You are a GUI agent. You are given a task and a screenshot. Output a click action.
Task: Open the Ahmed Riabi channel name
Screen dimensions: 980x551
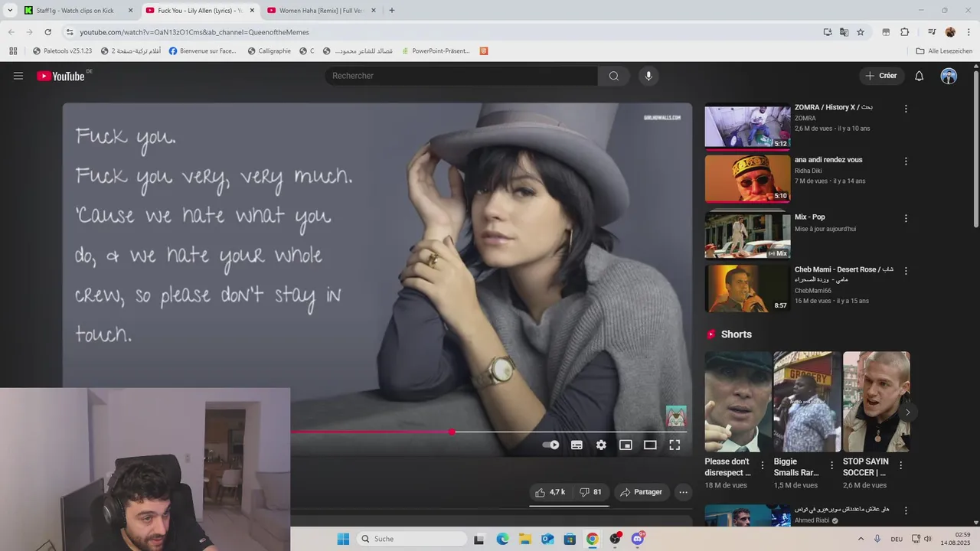tap(812, 520)
